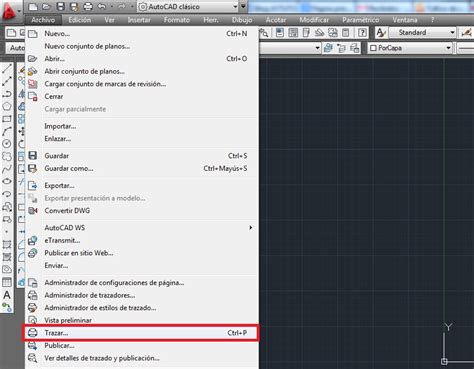Choose Administrador de trazadores... entry
Image resolution: width=474 pixels, height=369 pixels.
[142, 295]
